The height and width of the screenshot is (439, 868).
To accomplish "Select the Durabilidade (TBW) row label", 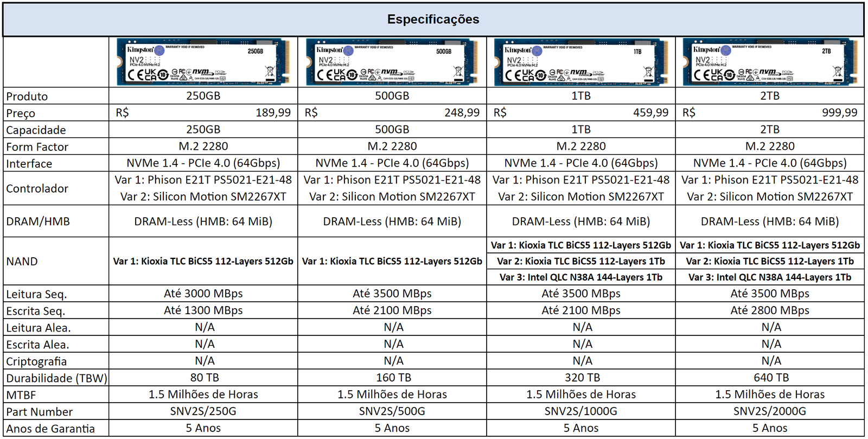I will pyautogui.click(x=56, y=378).
